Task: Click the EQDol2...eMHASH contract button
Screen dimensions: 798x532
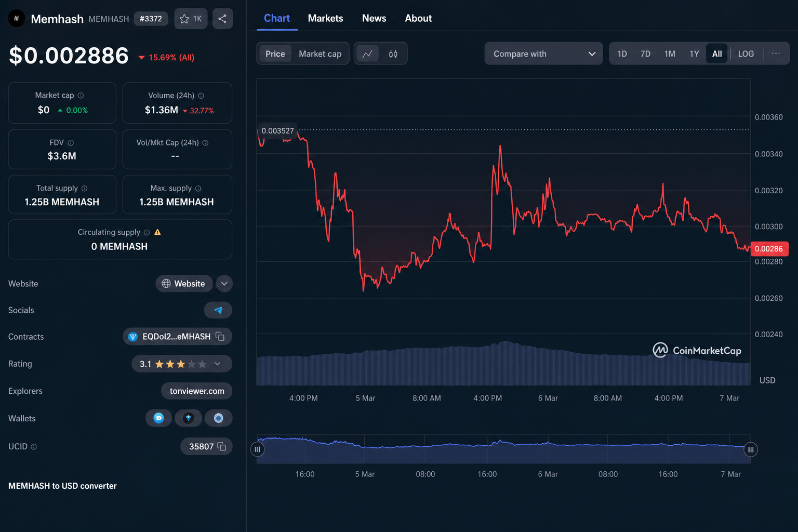Action: click(x=177, y=337)
